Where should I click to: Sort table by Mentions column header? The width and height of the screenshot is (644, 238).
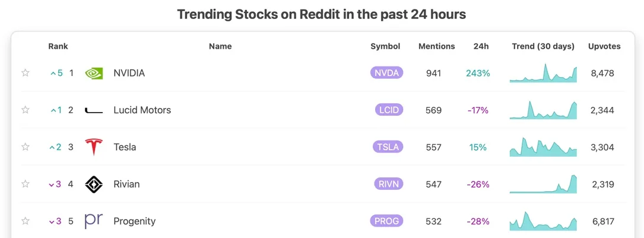pos(437,46)
